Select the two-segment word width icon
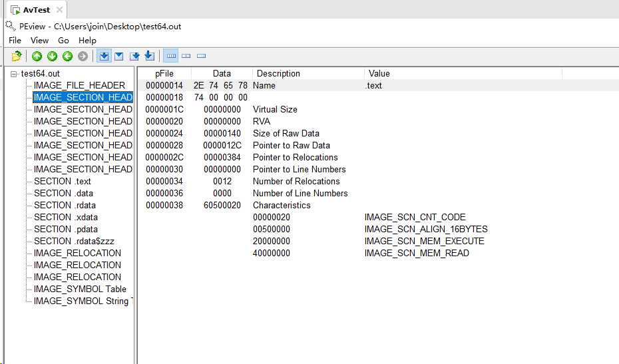 pyautogui.click(x=186, y=56)
